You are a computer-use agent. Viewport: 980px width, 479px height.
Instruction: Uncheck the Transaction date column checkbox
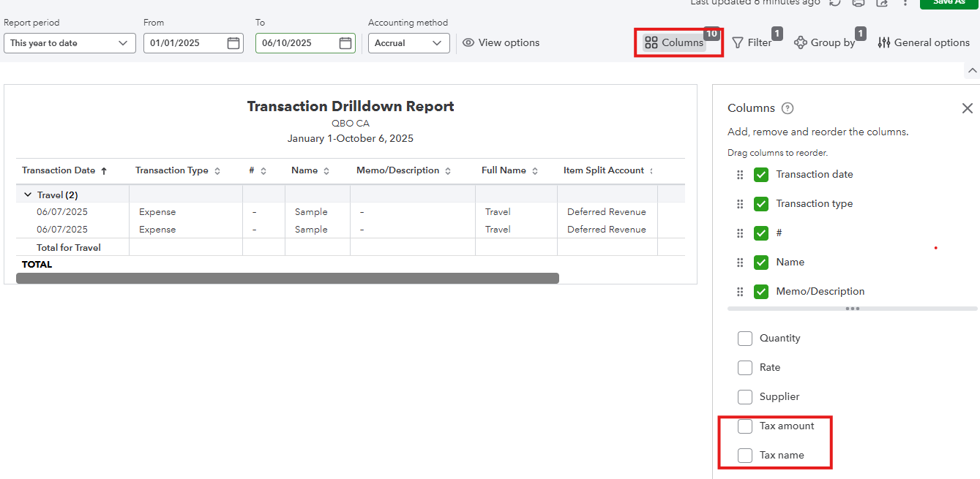761,175
